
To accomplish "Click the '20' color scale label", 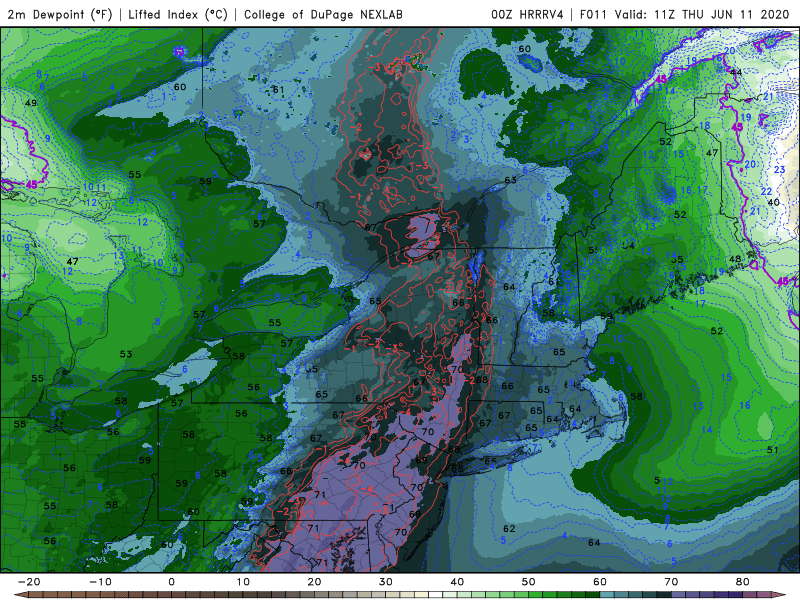I will (314, 582).
